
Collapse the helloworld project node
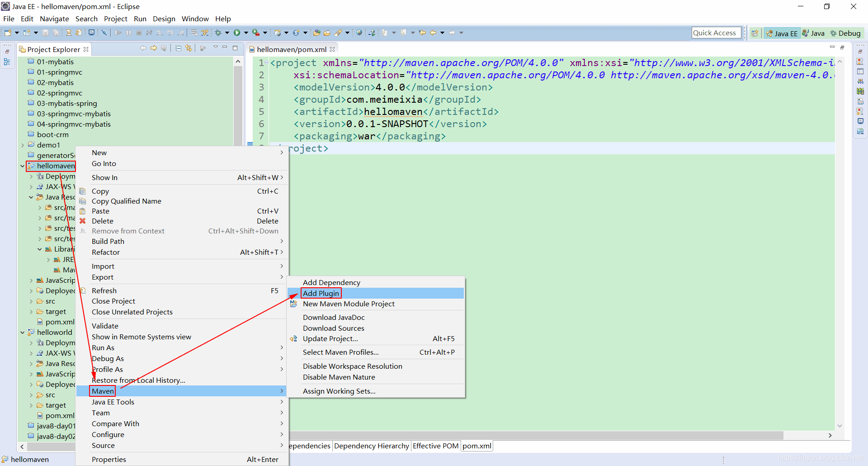click(23, 333)
